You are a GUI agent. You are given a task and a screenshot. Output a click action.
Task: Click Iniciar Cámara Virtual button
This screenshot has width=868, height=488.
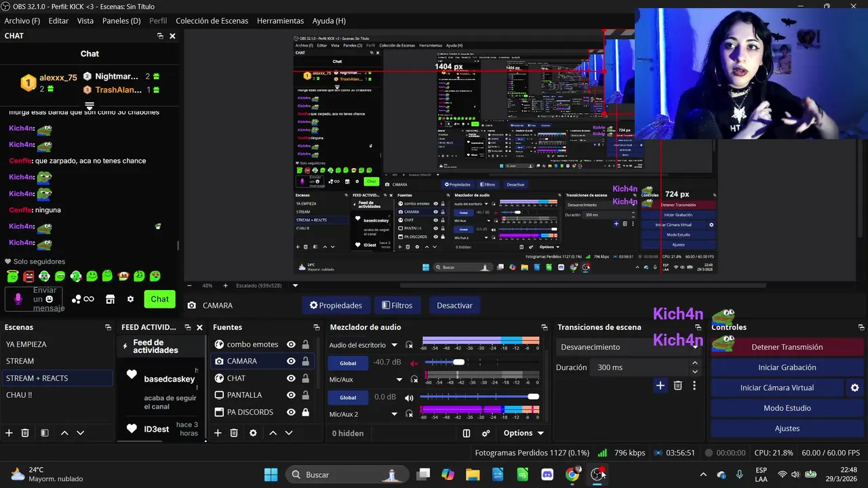pos(777,388)
